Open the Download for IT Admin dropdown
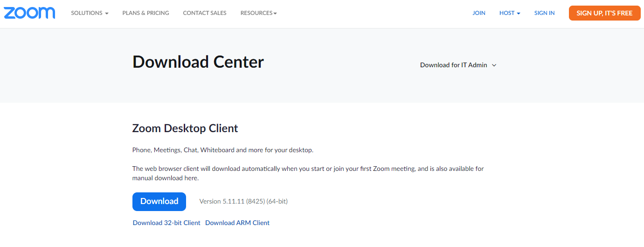The width and height of the screenshot is (644, 247). pyautogui.click(x=458, y=65)
